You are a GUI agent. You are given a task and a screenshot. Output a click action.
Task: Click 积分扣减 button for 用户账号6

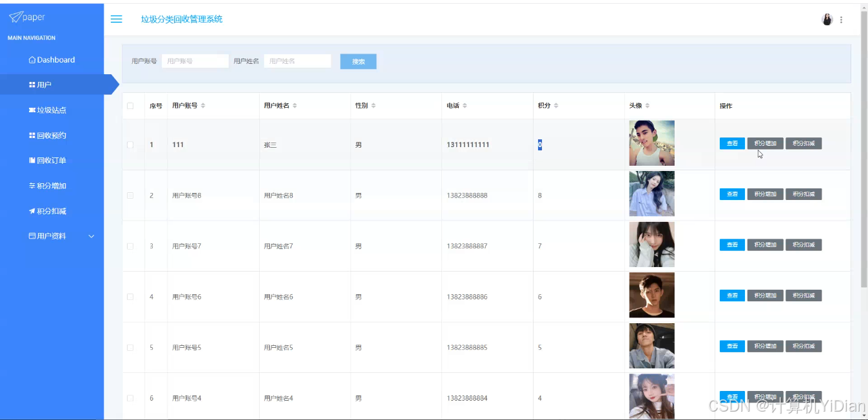point(804,295)
